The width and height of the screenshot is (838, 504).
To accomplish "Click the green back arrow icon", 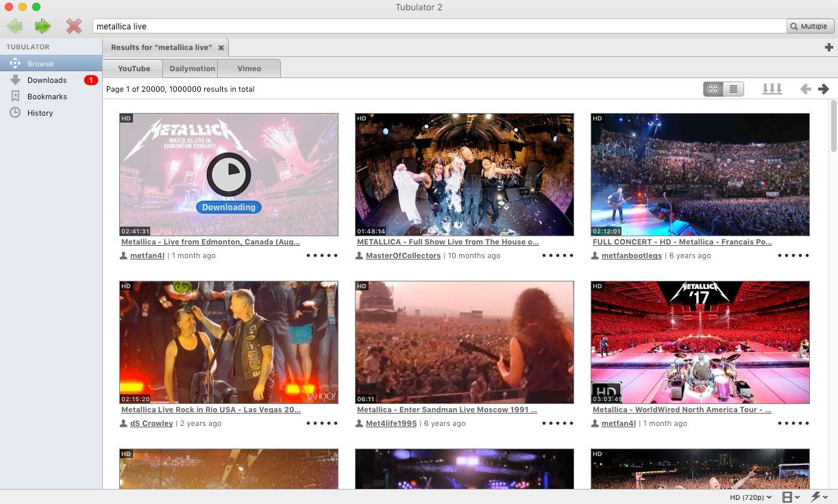I will pyautogui.click(x=15, y=27).
